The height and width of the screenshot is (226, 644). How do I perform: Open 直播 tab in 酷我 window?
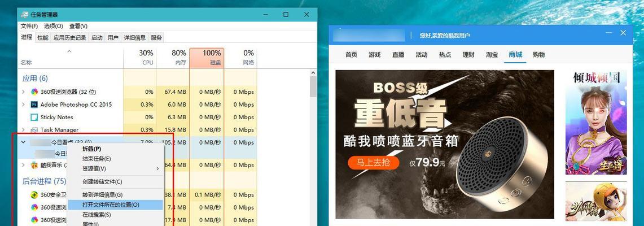pos(398,55)
